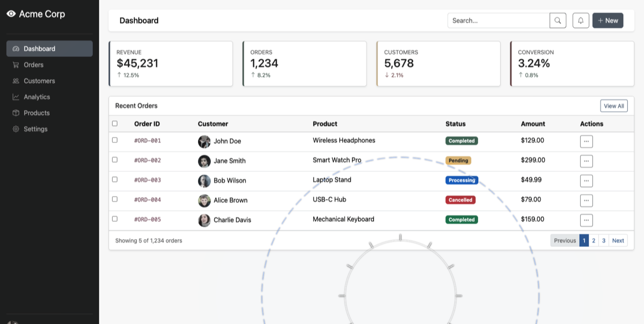Click the View All button

pos(613,106)
